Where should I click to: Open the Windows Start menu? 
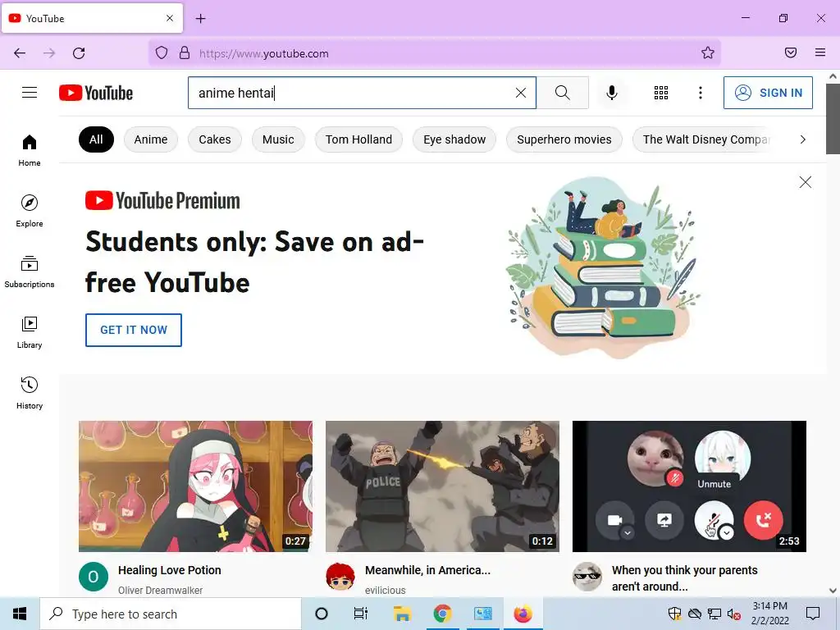pyautogui.click(x=20, y=614)
